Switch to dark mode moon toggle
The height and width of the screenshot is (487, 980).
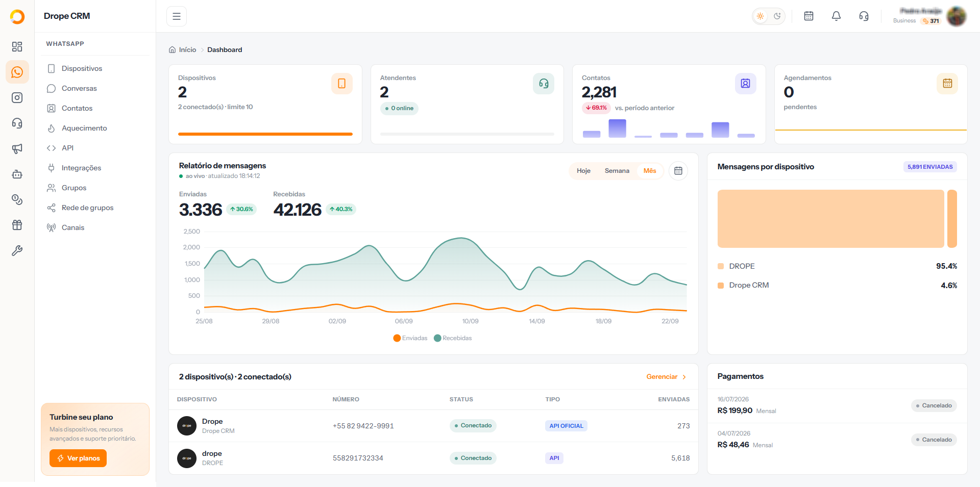(777, 16)
